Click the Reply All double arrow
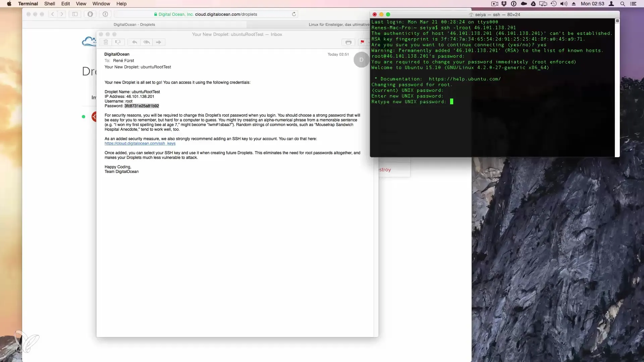This screenshot has width=644, height=362. tap(147, 42)
